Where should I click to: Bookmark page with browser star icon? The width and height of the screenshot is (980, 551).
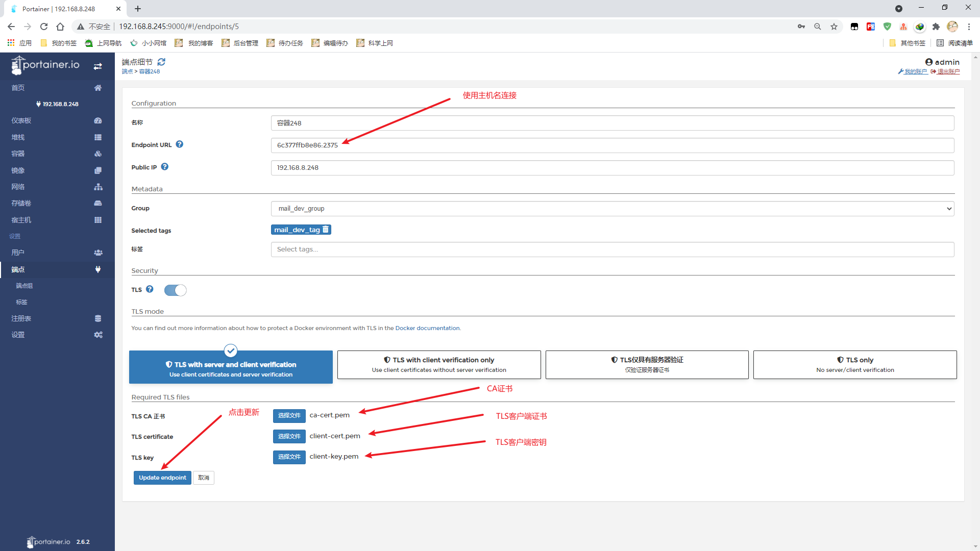point(834,27)
